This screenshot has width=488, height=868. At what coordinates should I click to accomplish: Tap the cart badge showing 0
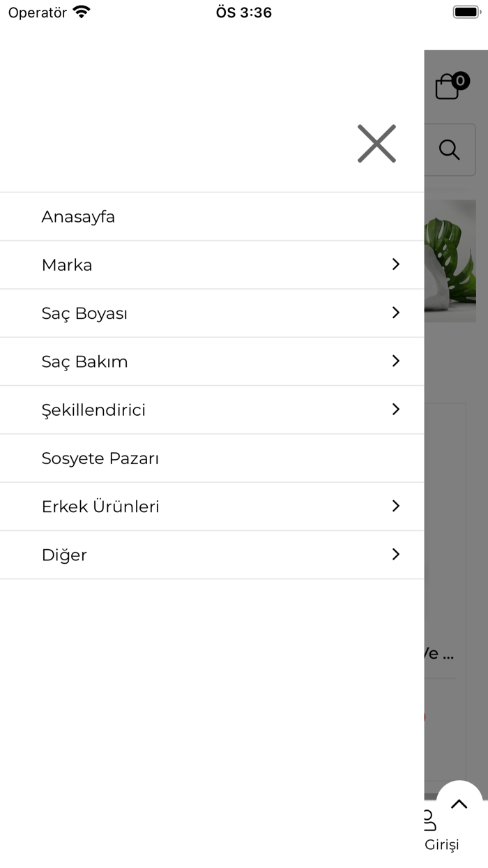pyautogui.click(x=460, y=81)
